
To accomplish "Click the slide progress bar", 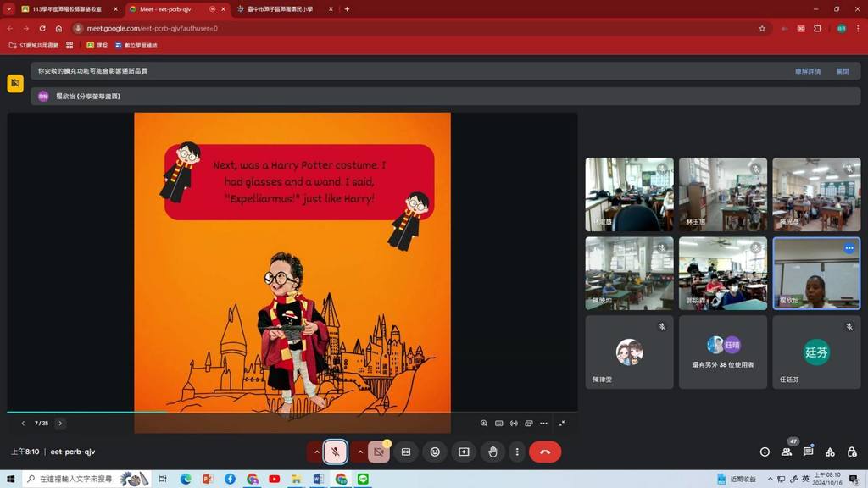I will 292,413.
